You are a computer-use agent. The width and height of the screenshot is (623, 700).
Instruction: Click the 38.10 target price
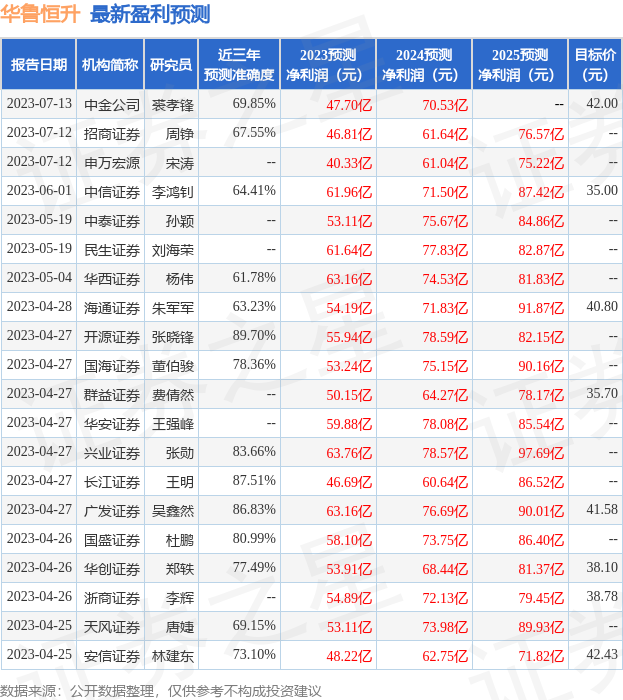tap(602, 568)
